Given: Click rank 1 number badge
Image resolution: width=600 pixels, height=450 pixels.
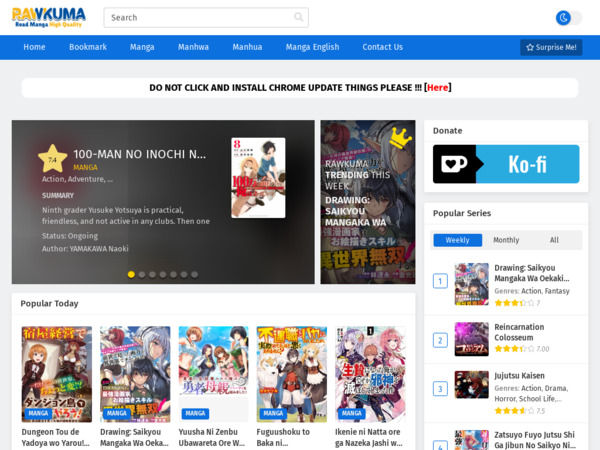Looking at the screenshot, I should 440,281.
